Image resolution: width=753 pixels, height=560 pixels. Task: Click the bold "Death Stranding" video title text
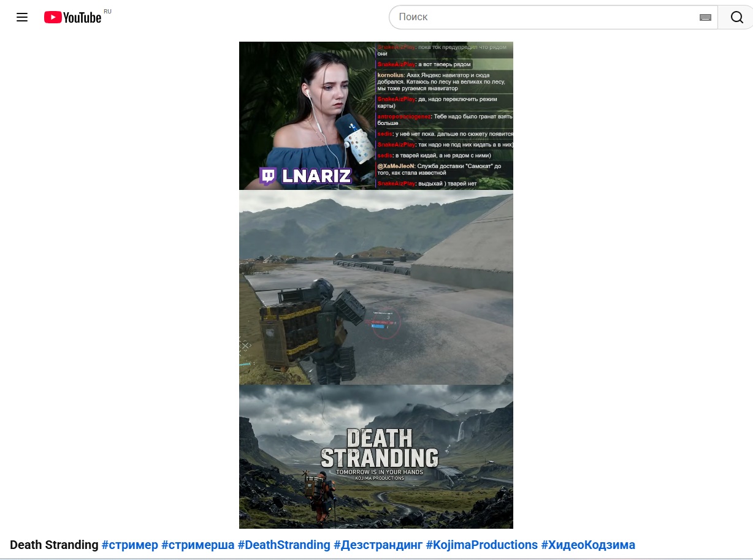(x=54, y=545)
